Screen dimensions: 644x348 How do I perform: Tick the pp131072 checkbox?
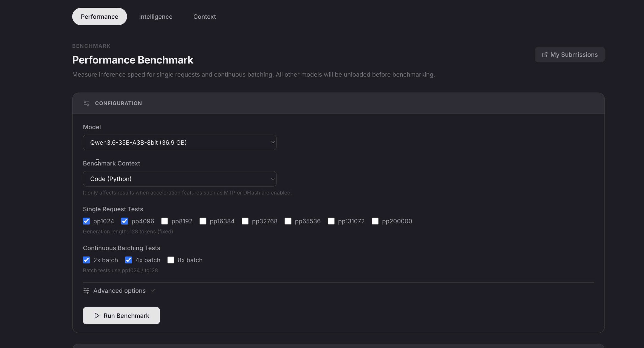coord(331,221)
